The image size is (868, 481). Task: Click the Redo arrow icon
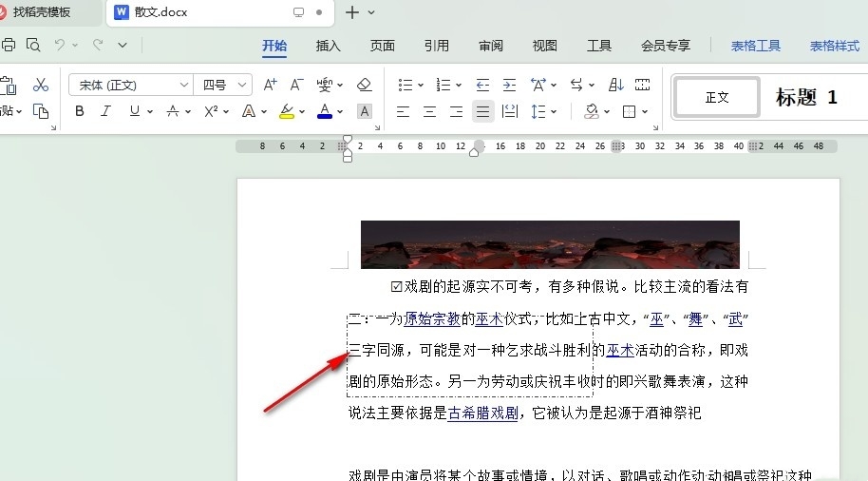click(98, 45)
